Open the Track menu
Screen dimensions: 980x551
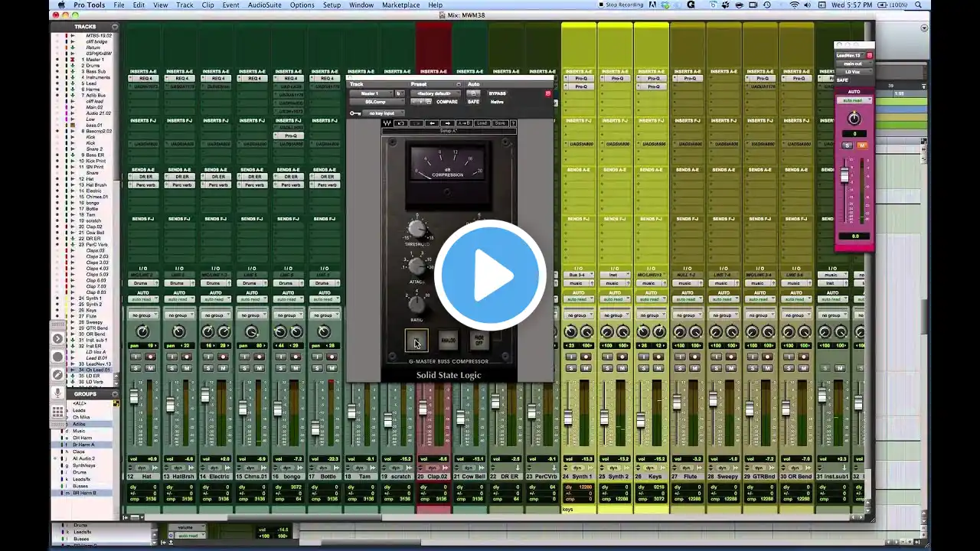coord(185,5)
